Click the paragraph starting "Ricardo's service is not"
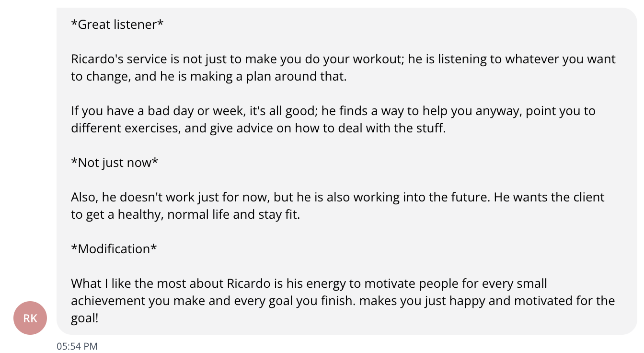This screenshot has width=644, height=353. [343, 59]
